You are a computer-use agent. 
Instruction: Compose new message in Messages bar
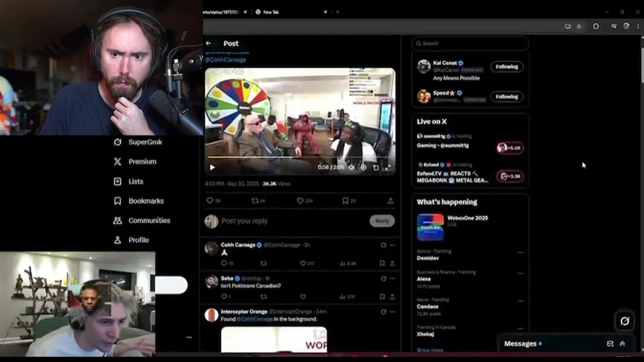[x=610, y=344]
